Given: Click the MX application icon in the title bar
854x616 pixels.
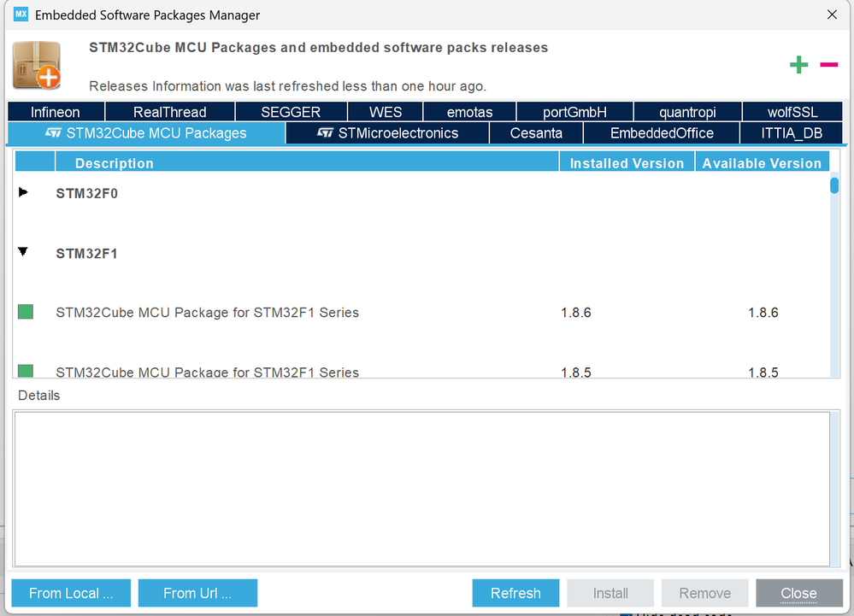Looking at the screenshot, I should (x=21, y=15).
